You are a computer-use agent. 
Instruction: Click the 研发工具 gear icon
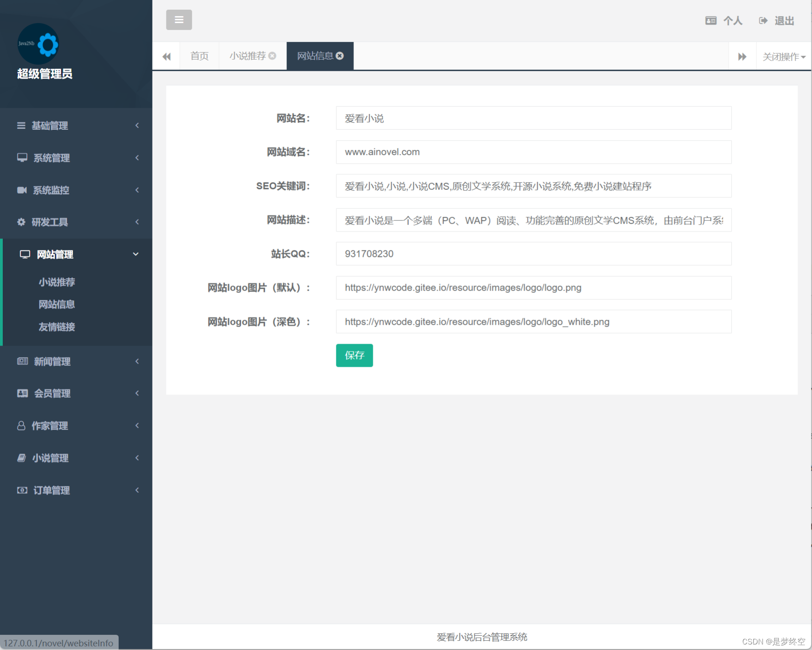coord(21,222)
